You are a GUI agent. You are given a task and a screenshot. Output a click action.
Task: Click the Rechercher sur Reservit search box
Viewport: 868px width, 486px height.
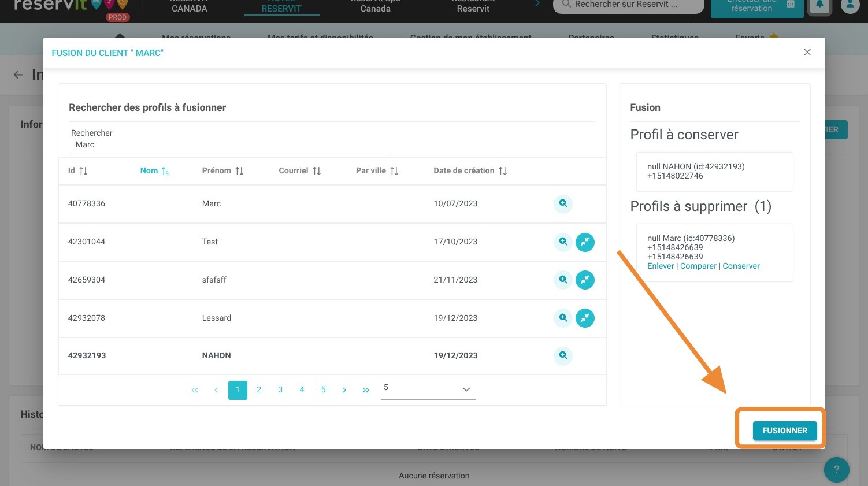pos(628,5)
